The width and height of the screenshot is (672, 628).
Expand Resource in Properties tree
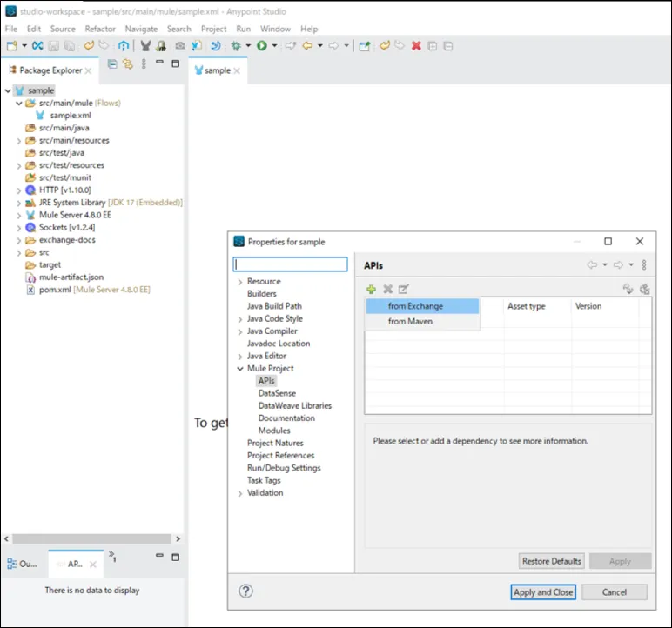point(240,282)
